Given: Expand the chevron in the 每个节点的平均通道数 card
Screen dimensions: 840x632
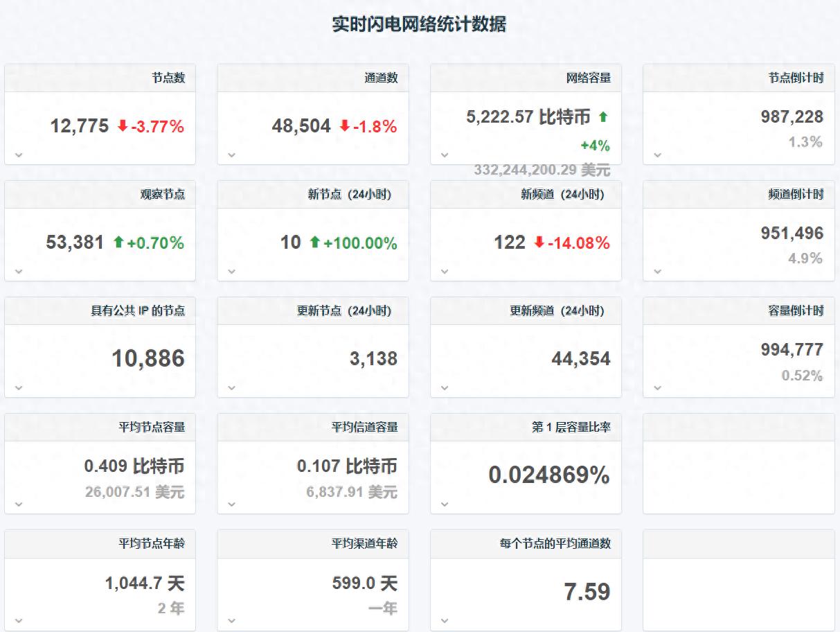Looking at the screenshot, I should click(445, 620).
